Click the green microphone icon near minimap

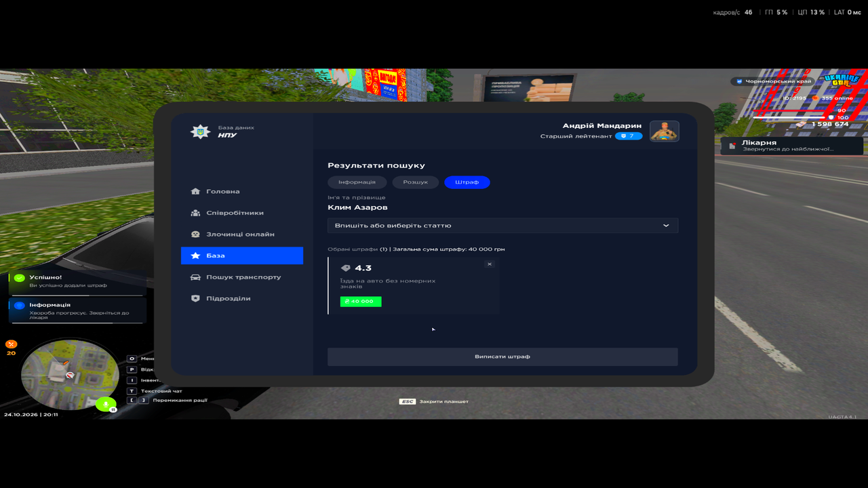(x=105, y=405)
